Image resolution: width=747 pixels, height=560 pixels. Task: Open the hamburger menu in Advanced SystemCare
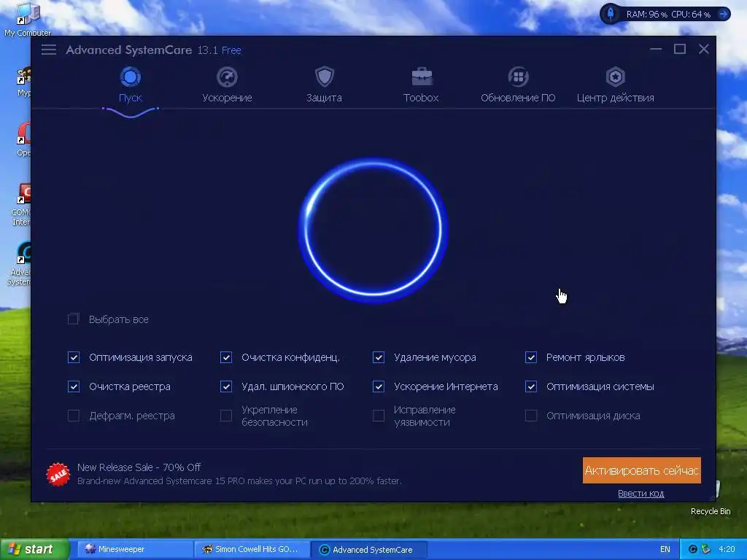tap(49, 50)
